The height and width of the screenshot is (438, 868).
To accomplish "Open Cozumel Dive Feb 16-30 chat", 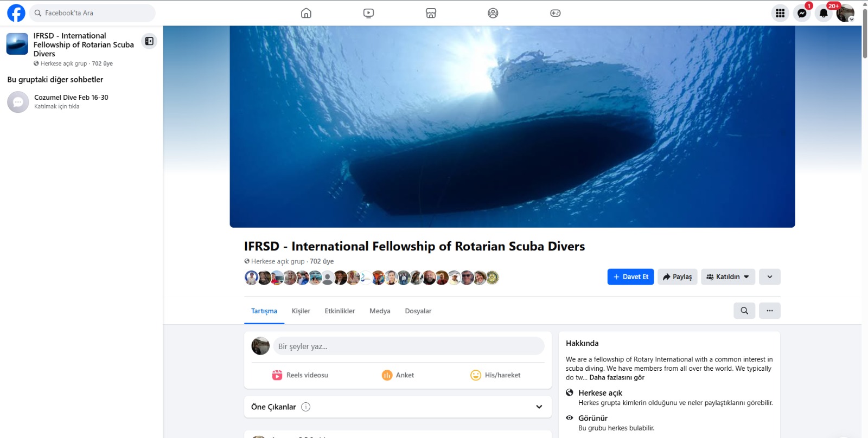I will coord(81,101).
